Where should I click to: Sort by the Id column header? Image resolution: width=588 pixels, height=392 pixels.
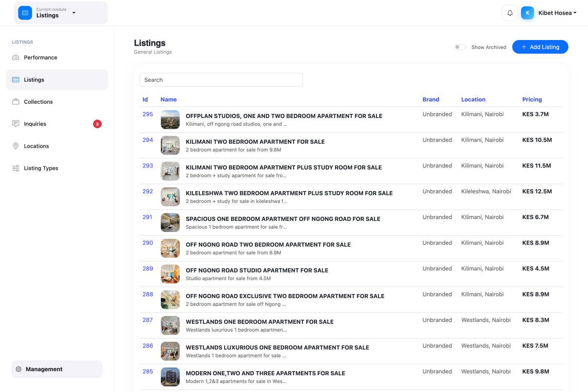(145, 100)
